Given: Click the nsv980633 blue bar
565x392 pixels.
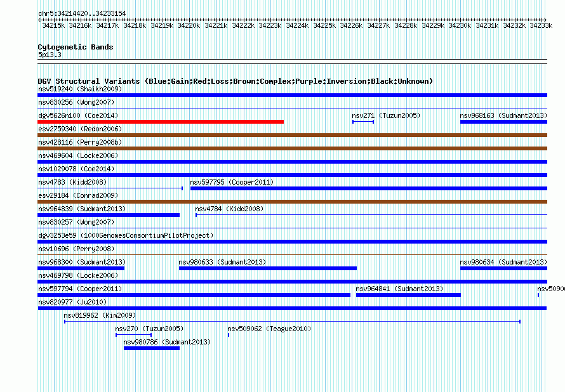Looking at the screenshot, I should pyautogui.click(x=268, y=268).
